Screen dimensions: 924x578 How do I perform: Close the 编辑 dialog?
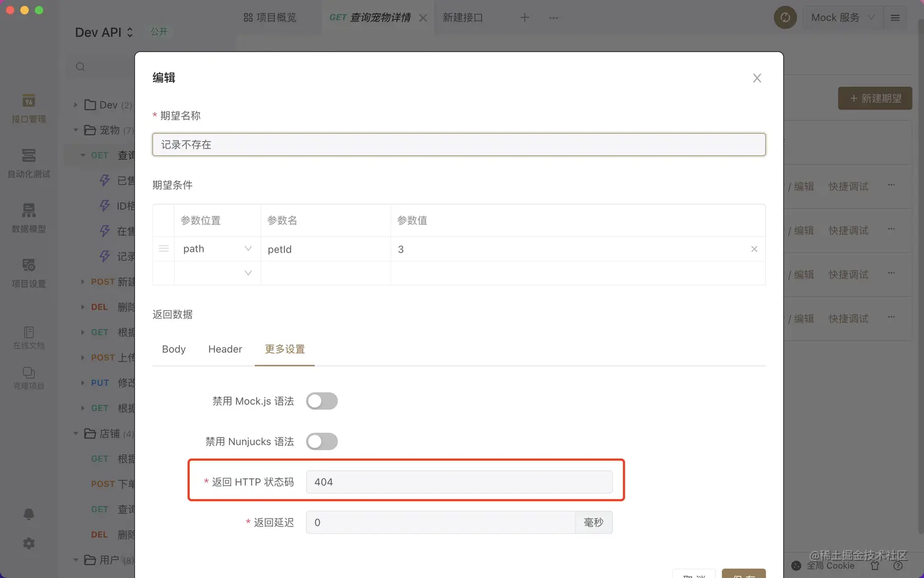tap(757, 78)
